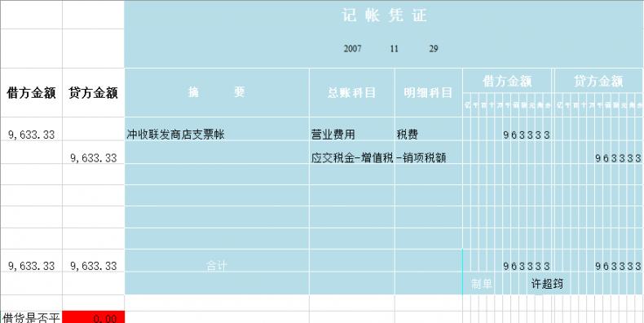Image resolution: width=644 pixels, height=323 pixels.
Task: Click the year 2007 date cell
Action: (352, 48)
